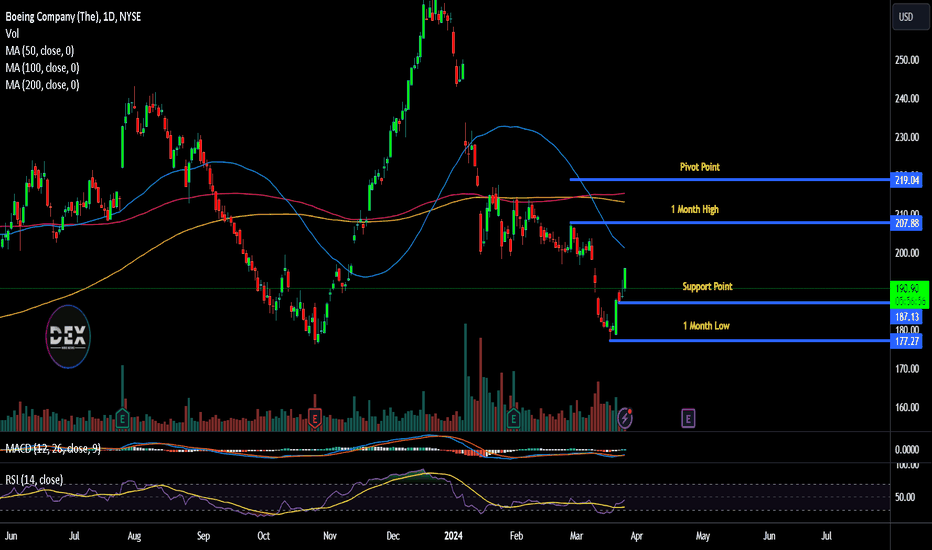Select the RSI (14, close) legend
Screen dimensions: 932x550
click(34, 480)
